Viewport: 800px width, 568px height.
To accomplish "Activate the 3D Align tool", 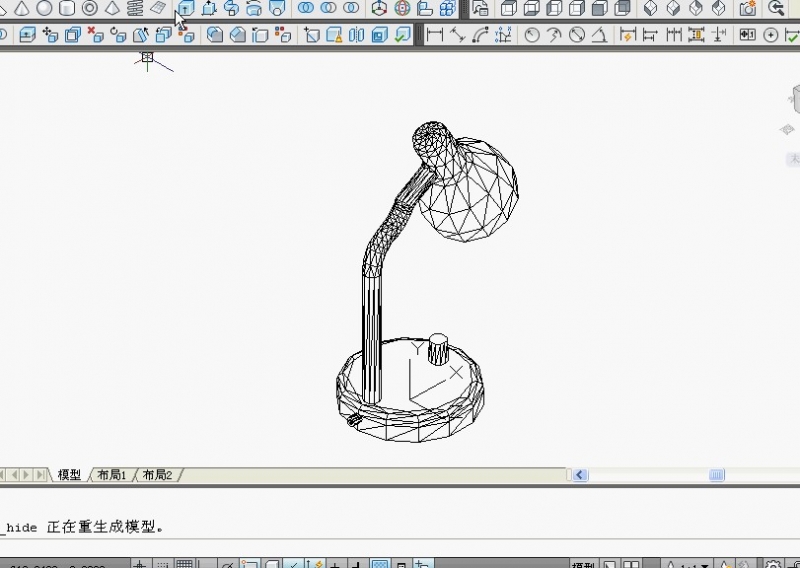I will [424, 8].
